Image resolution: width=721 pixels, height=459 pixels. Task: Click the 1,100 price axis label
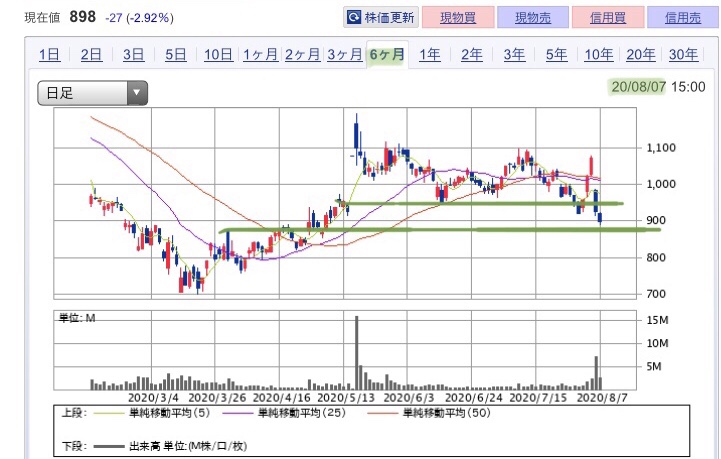661,148
